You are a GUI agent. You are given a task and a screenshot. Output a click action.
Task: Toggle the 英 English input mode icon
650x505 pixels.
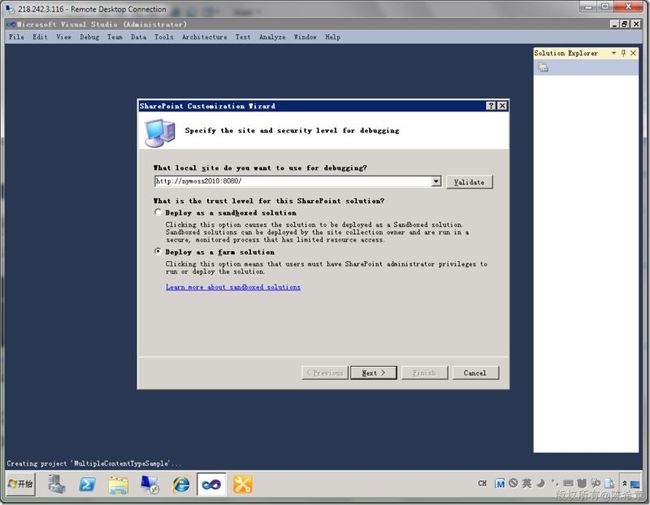pos(527,483)
